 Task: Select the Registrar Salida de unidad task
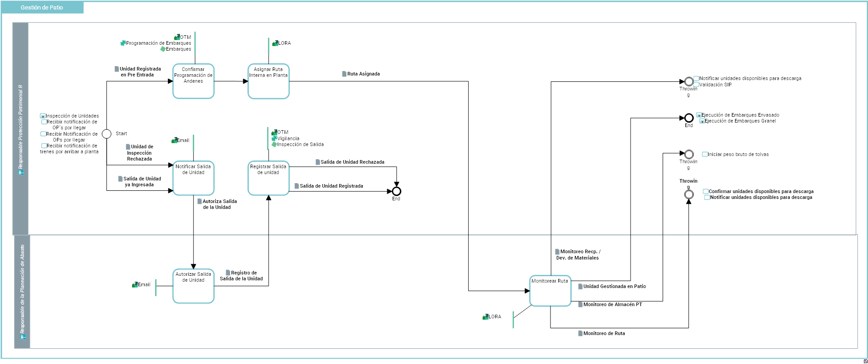point(268,178)
